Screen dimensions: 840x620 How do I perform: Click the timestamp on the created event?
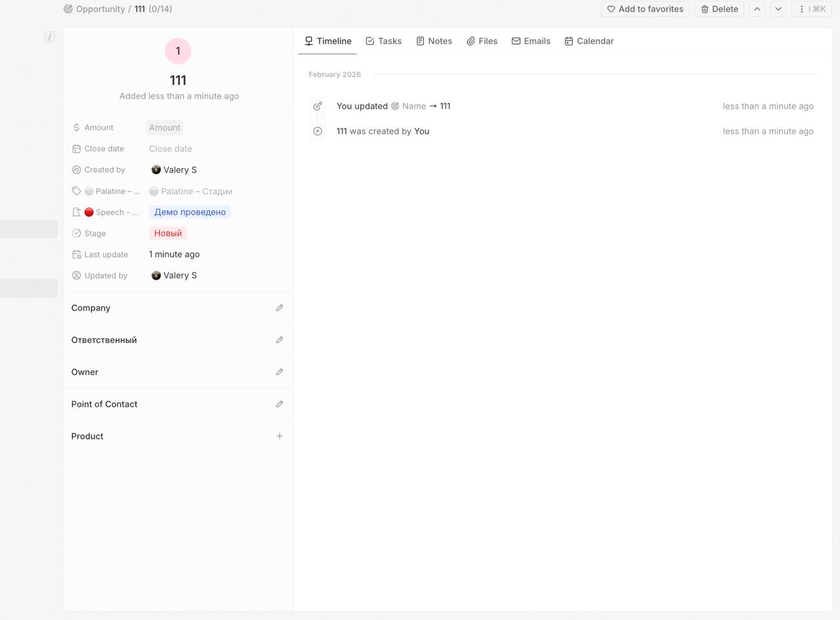[x=768, y=131]
